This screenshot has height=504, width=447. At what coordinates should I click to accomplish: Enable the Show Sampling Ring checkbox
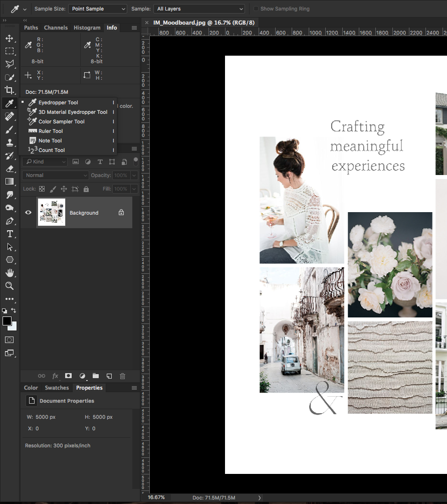coord(256,9)
